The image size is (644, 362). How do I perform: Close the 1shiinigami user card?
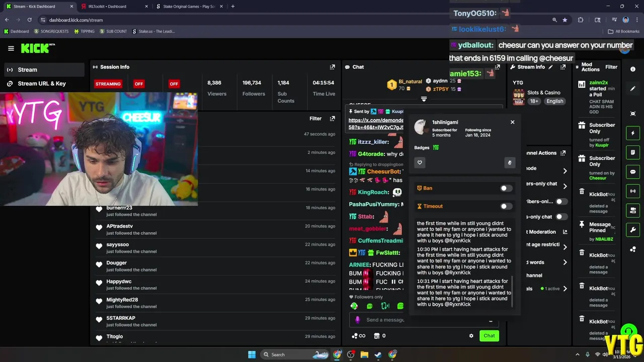tap(512, 122)
